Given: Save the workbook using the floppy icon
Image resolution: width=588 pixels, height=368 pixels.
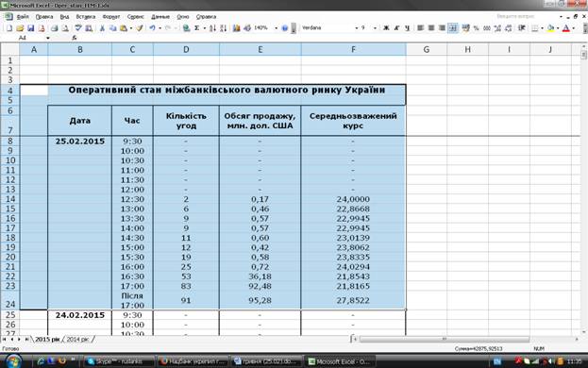Looking at the screenshot, I should [x=31, y=28].
